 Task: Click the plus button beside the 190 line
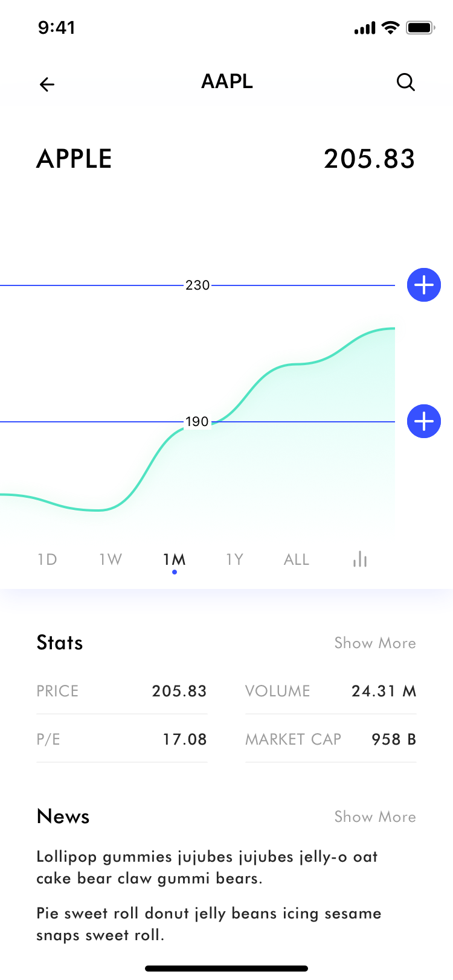[424, 421]
